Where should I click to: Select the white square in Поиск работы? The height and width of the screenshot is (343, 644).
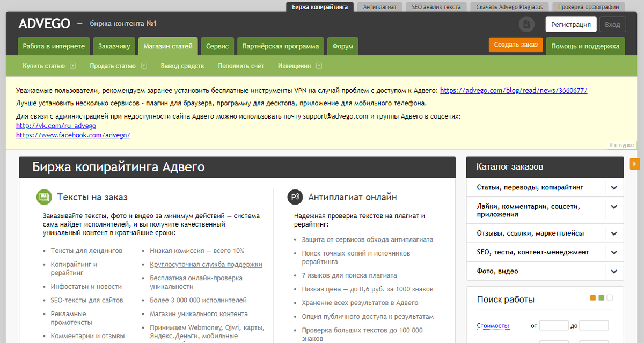610,297
